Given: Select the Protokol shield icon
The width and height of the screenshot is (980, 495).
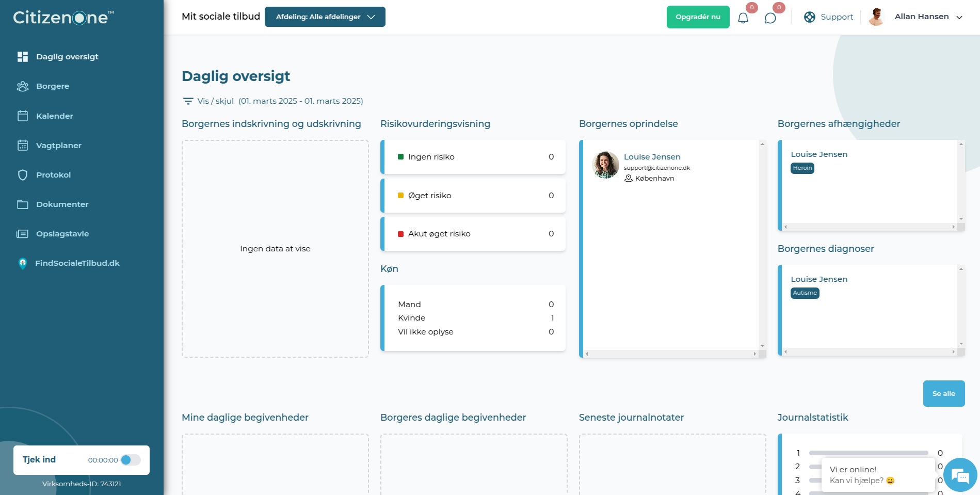Looking at the screenshot, I should (23, 175).
